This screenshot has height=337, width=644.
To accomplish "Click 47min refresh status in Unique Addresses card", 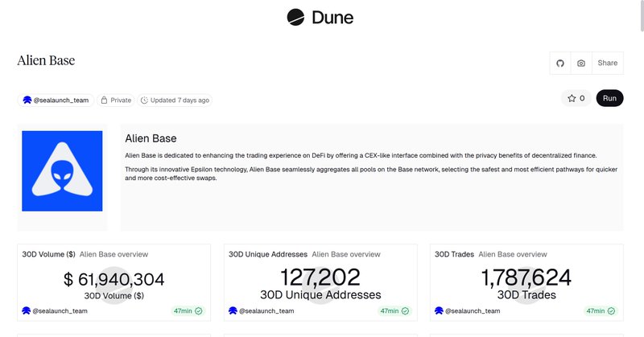I will [394, 311].
